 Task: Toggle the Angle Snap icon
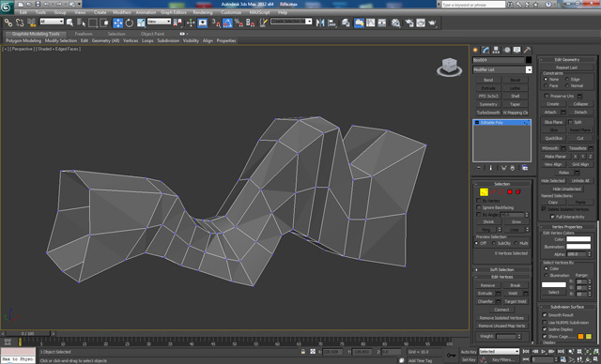(x=227, y=23)
